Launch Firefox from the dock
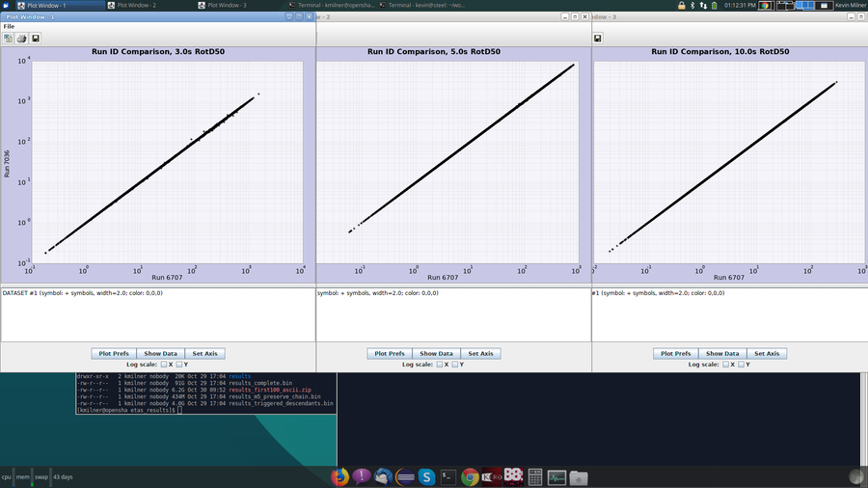868x488 pixels. pyautogui.click(x=339, y=476)
